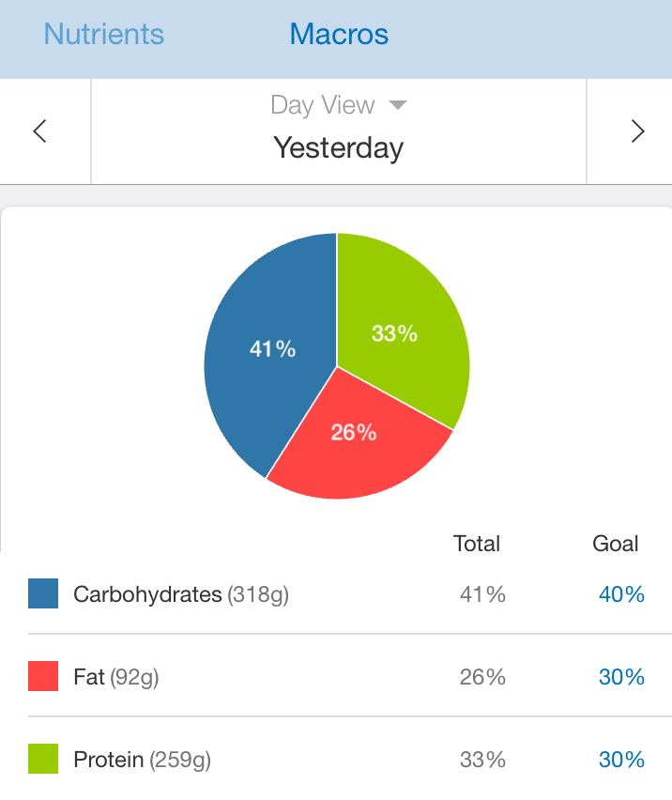
Task: Switch to the Nutrients tab
Action: click(x=103, y=34)
